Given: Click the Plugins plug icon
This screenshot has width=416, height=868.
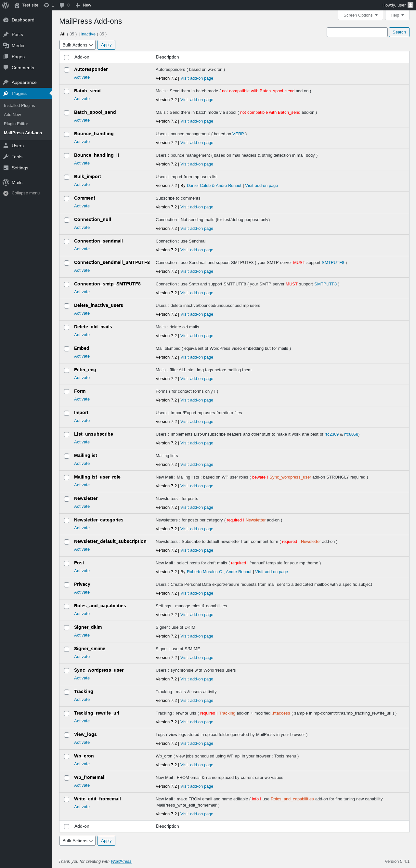Looking at the screenshot, I should coord(6,93).
